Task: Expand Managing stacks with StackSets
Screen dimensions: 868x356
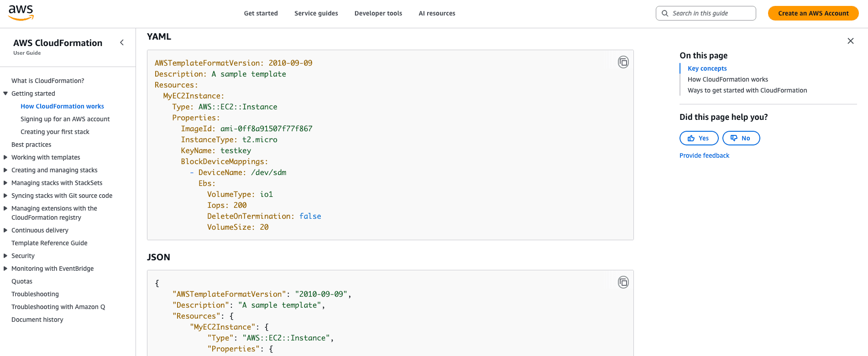Action: [5, 183]
